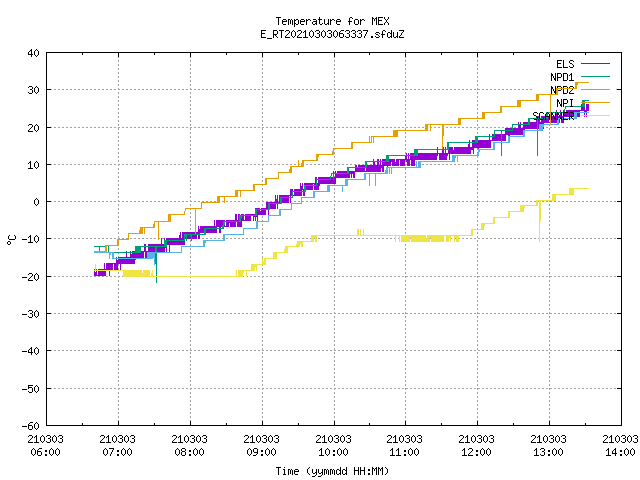Click the y-axis label 40
The width and height of the screenshot is (640, 480).
(33, 53)
